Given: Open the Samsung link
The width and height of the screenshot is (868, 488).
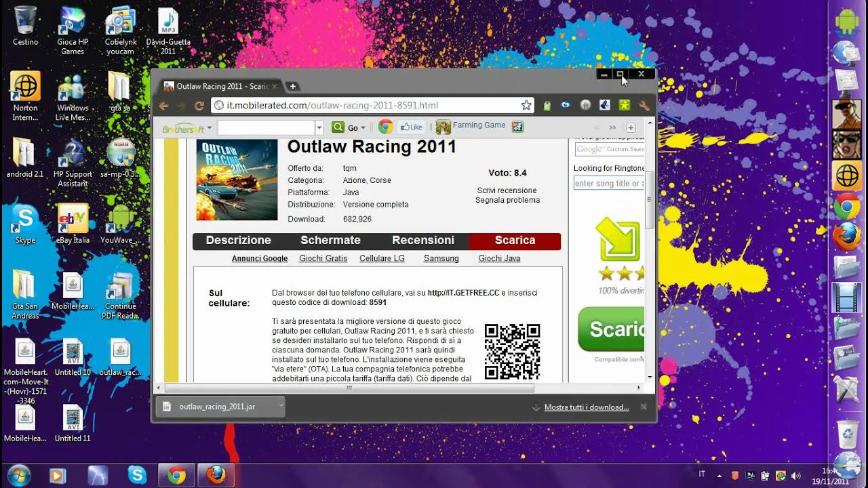Looking at the screenshot, I should tap(441, 258).
